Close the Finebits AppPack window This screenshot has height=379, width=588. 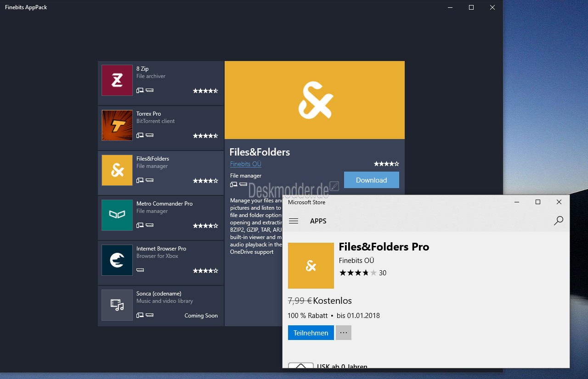pyautogui.click(x=492, y=7)
